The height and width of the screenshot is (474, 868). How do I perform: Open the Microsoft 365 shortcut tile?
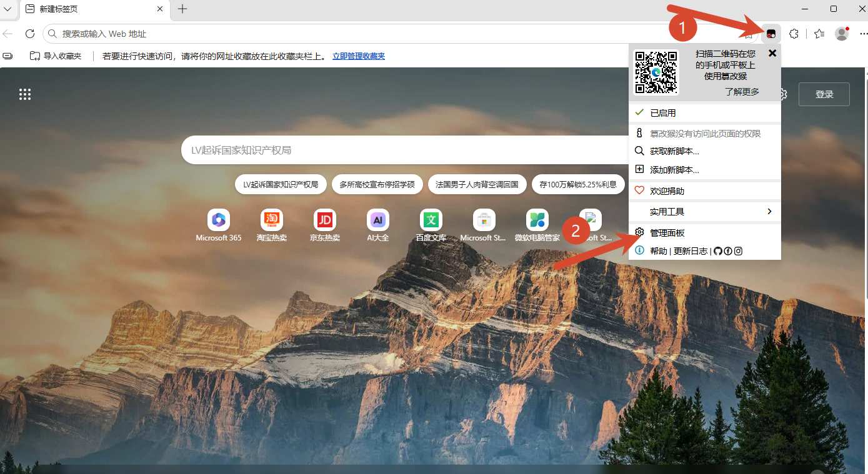point(219,226)
